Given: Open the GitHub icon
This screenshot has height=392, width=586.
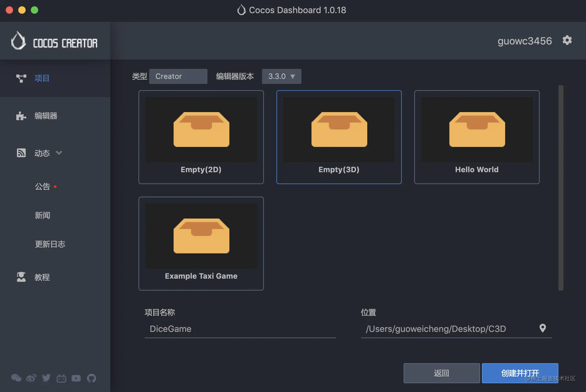Looking at the screenshot, I should click(91, 378).
